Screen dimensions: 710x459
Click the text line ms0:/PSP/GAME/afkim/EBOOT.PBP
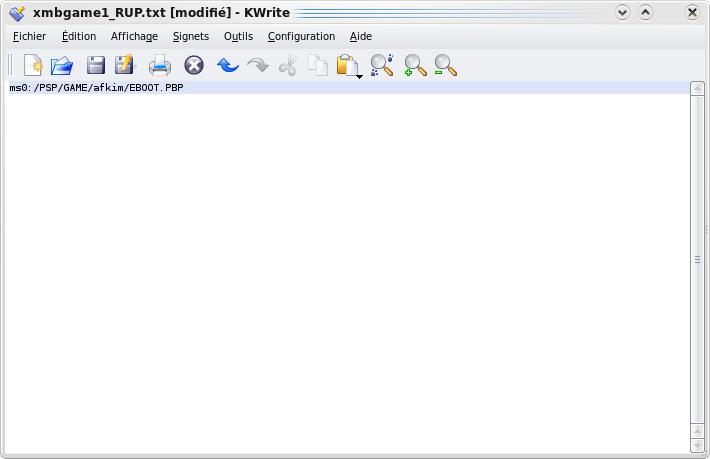[x=96, y=88]
